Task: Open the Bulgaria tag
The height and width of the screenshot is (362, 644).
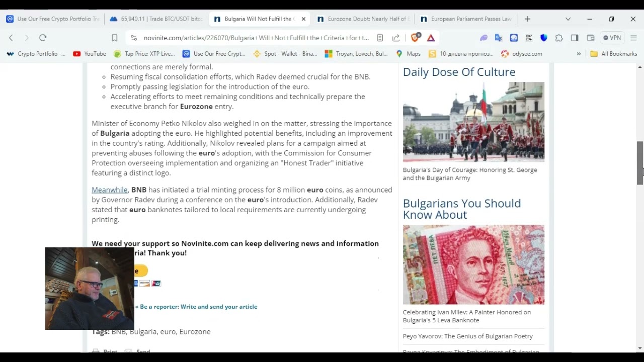Action: (x=143, y=332)
